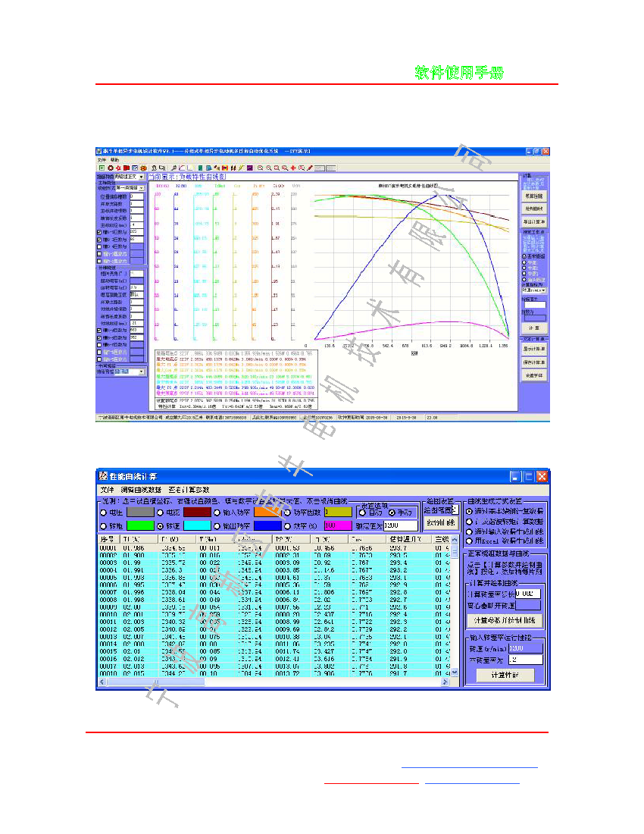This screenshot has width=644, height=834.
Task: Click the green square-frame icon in the motor design toolbar
Action: 102,168
